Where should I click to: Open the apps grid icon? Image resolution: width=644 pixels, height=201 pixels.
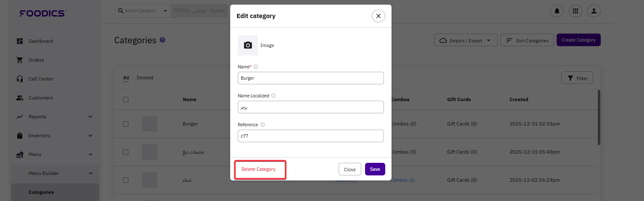click(576, 11)
